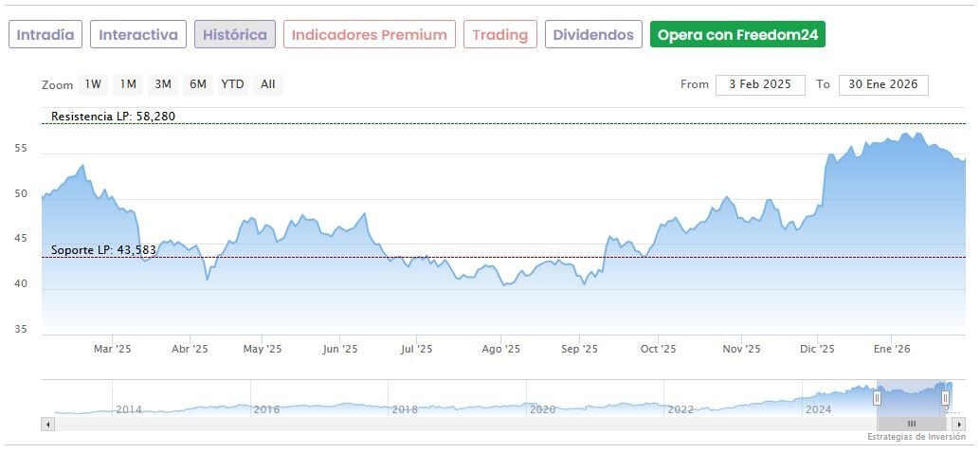View the Dividendos tab
The height and width of the screenshot is (453, 980).
(x=593, y=35)
